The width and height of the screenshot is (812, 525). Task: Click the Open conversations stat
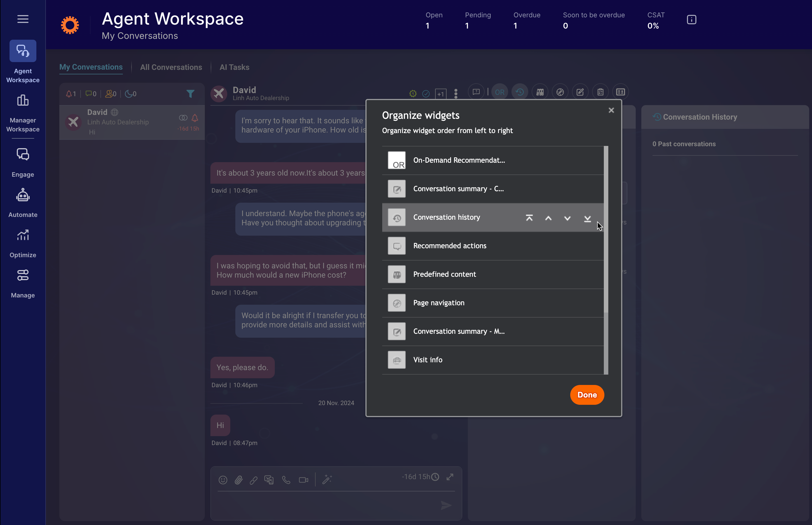click(434, 20)
